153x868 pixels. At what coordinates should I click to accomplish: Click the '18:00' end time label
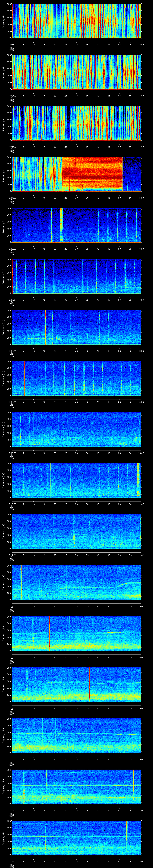pos(141,862)
